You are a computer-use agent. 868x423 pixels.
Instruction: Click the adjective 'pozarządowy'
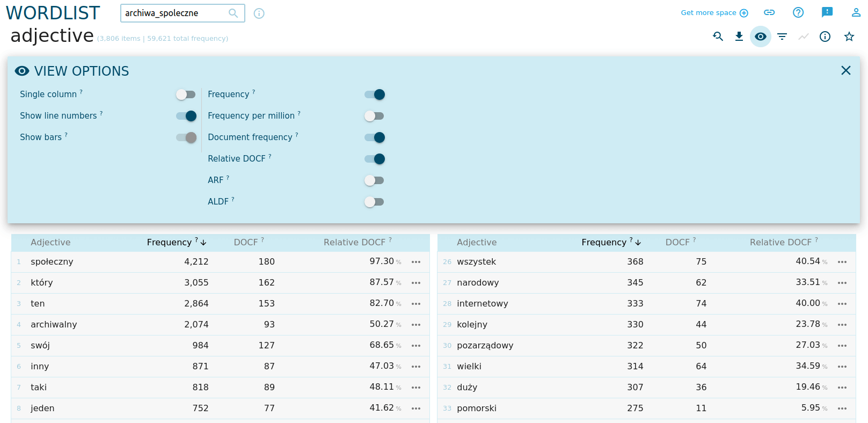tap(485, 345)
